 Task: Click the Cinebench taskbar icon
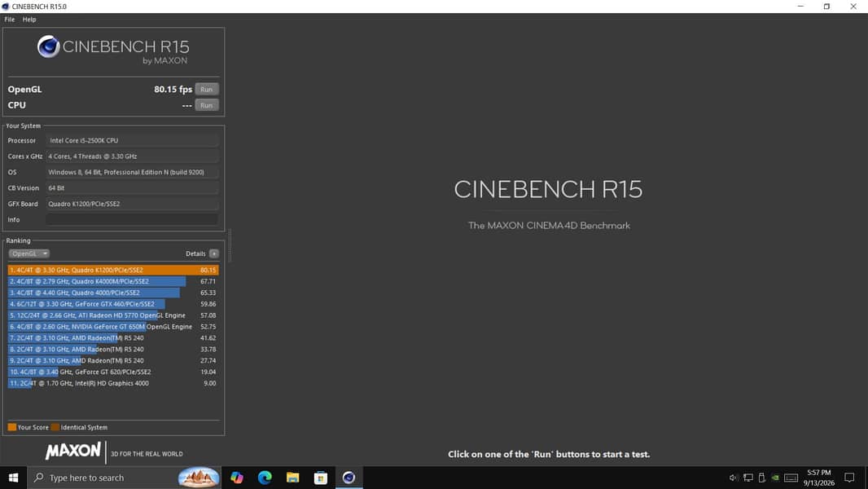[349, 478]
